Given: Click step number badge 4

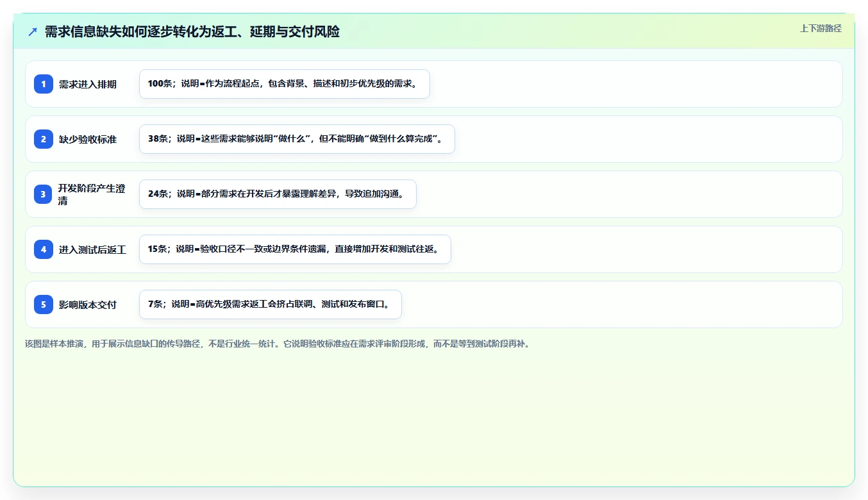Looking at the screenshot, I should tap(44, 249).
